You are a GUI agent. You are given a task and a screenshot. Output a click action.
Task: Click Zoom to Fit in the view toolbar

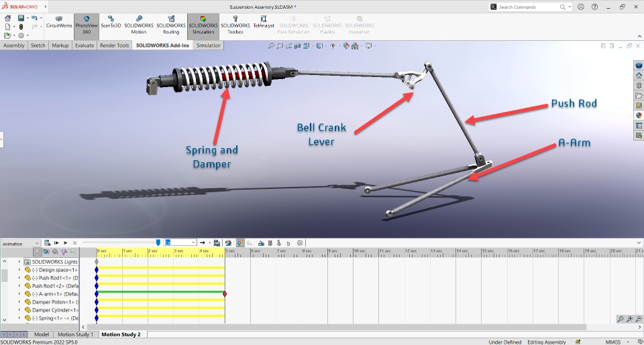(271, 46)
